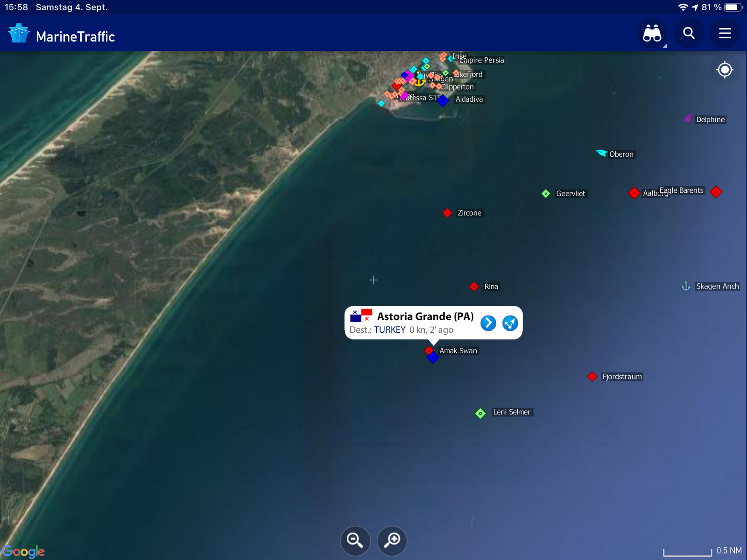The image size is (747, 560).
Task: Select the Zircone vessel marker
Action: click(447, 213)
